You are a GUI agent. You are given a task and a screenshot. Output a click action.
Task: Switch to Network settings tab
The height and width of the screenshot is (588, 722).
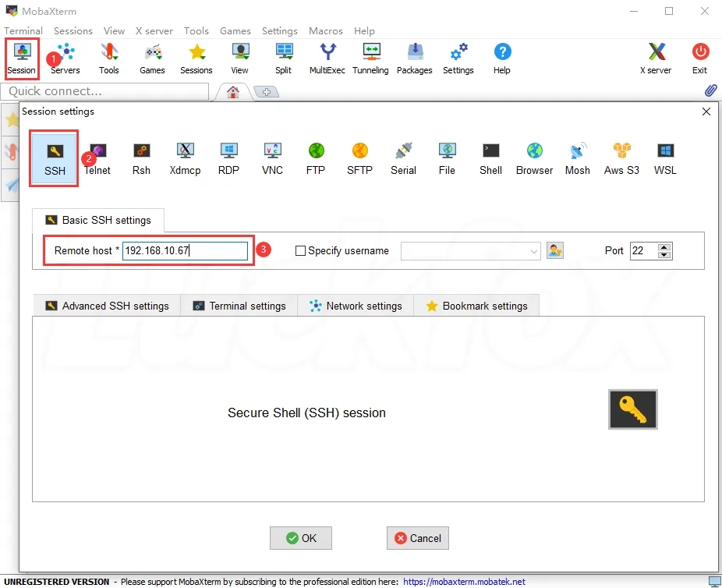pos(356,306)
